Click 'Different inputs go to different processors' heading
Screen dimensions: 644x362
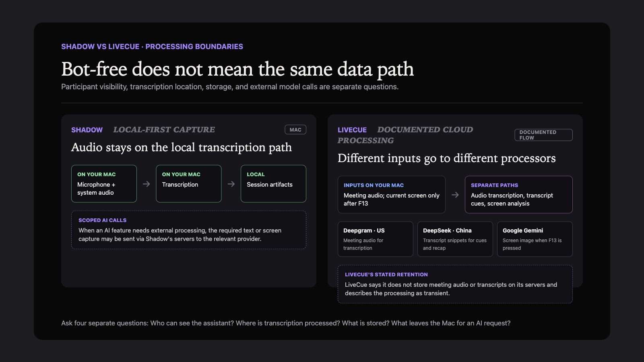point(447,158)
